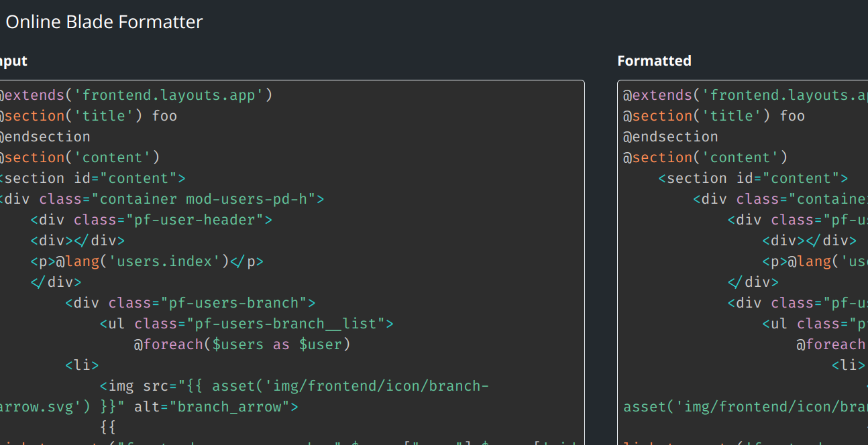Click the pf-users-branch div line in Input editor
Image resolution: width=868 pixels, height=445 pixels.
[190, 303]
